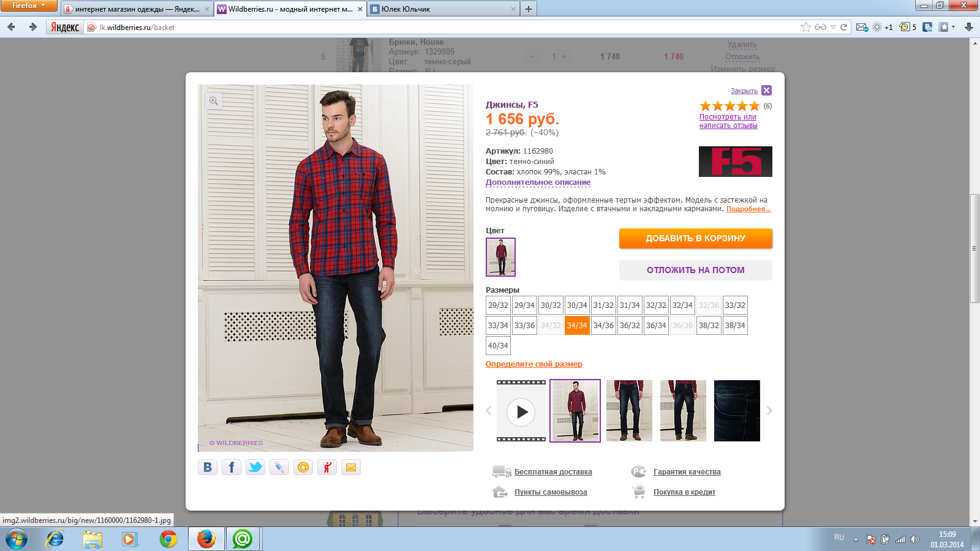Image resolution: width=980 pixels, height=551 pixels.
Task: Open the yellow clock toolbar icon showing 5
Action: 905,27
